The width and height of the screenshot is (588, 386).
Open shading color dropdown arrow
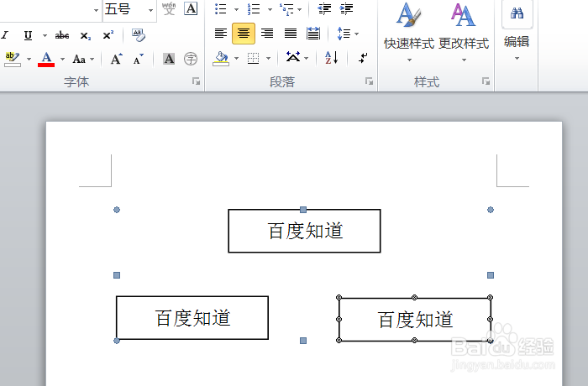point(236,59)
